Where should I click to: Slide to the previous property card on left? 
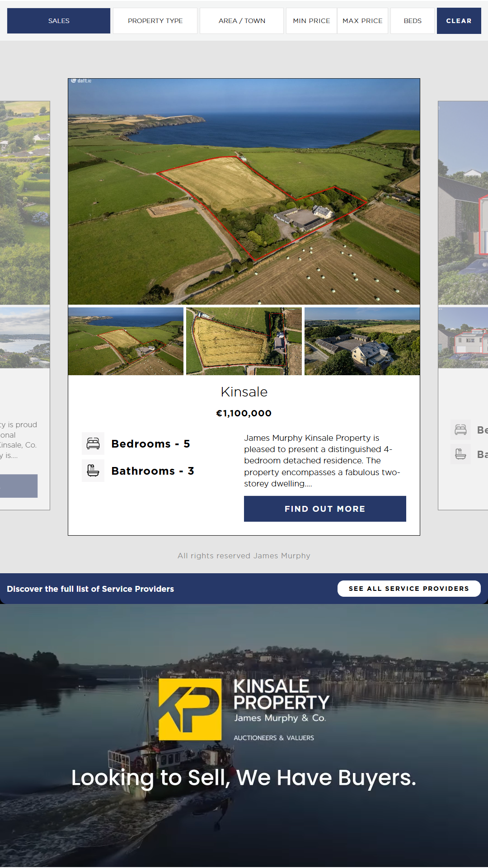point(25,305)
